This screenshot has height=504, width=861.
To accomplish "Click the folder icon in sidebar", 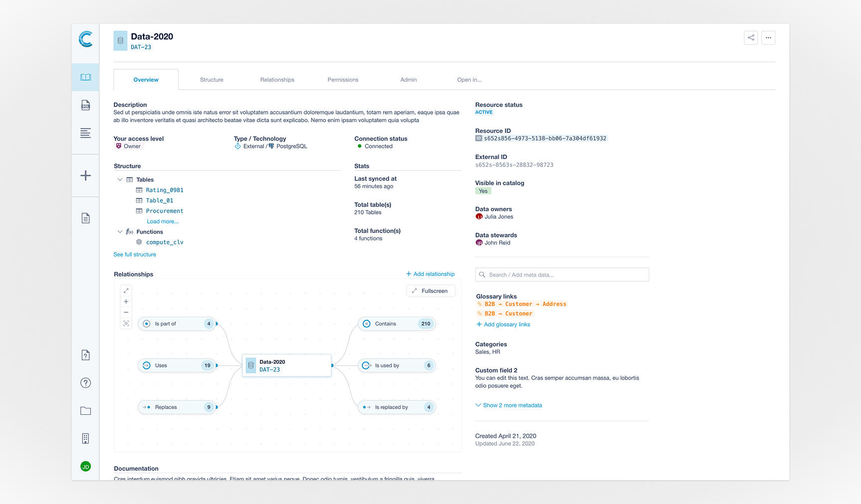I will tap(86, 411).
